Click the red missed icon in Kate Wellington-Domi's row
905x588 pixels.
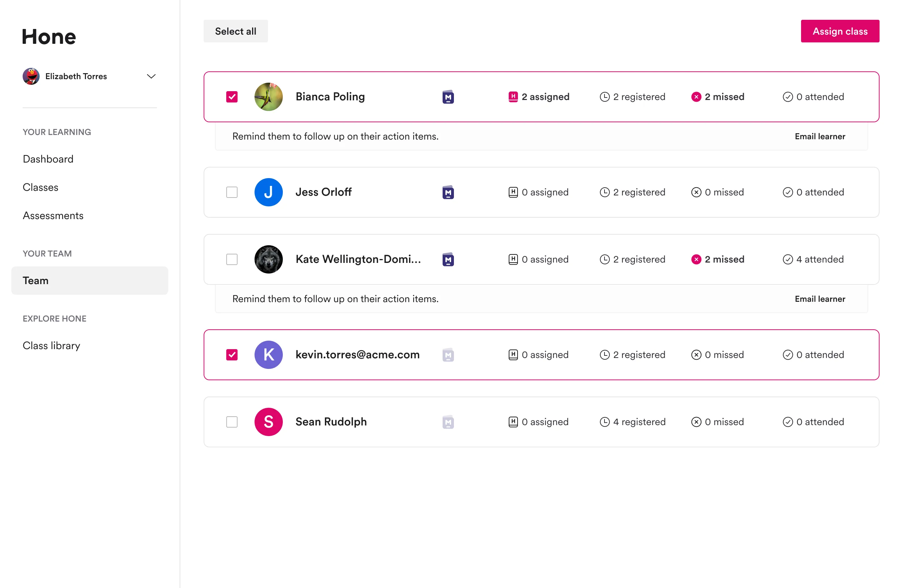[x=696, y=260]
